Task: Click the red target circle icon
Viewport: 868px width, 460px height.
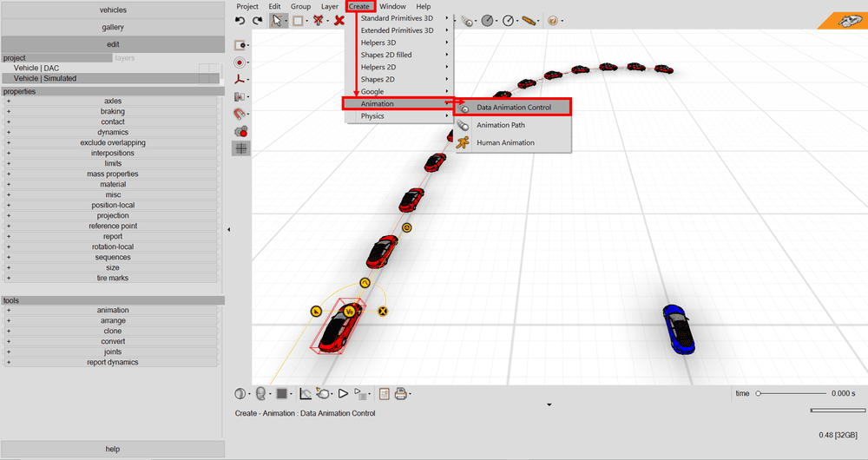Action: coord(240,62)
